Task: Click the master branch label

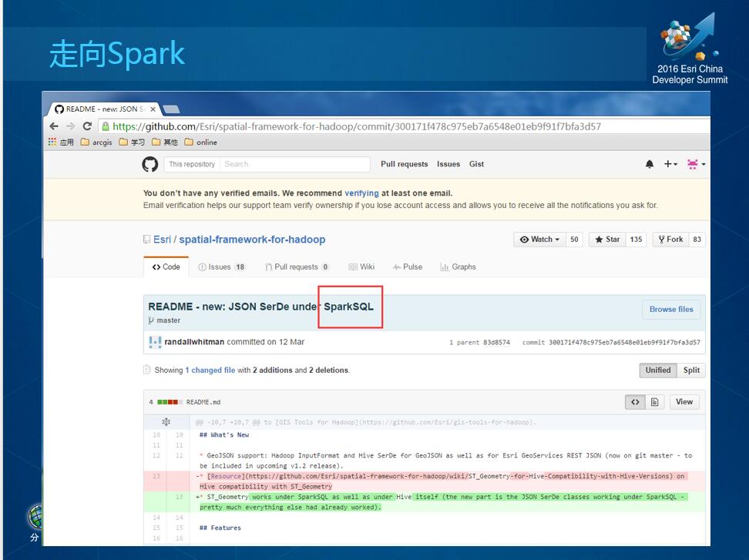Action: tap(169, 320)
